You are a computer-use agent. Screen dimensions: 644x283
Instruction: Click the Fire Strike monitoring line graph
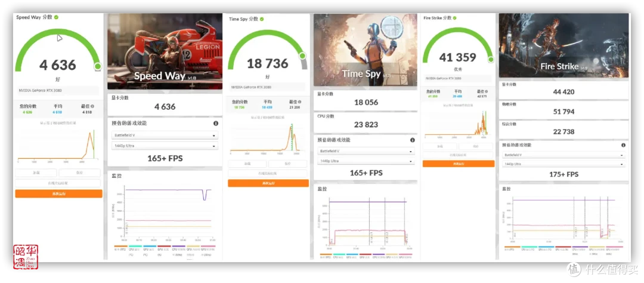pos(563,220)
